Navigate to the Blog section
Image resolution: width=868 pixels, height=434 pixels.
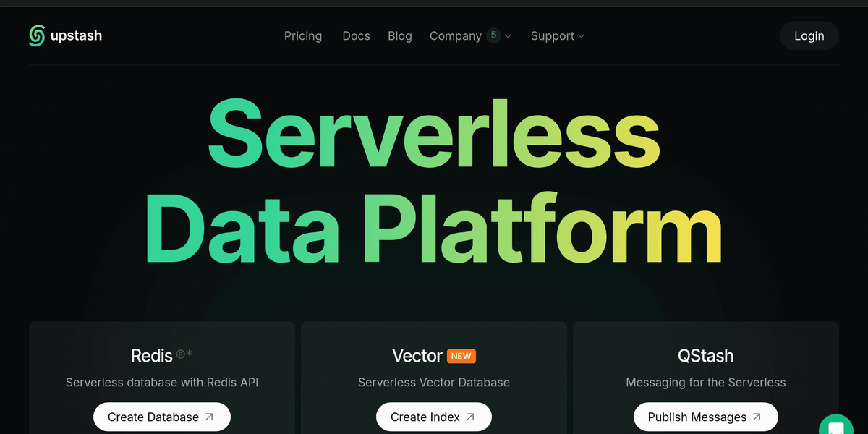(x=400, y=35)
